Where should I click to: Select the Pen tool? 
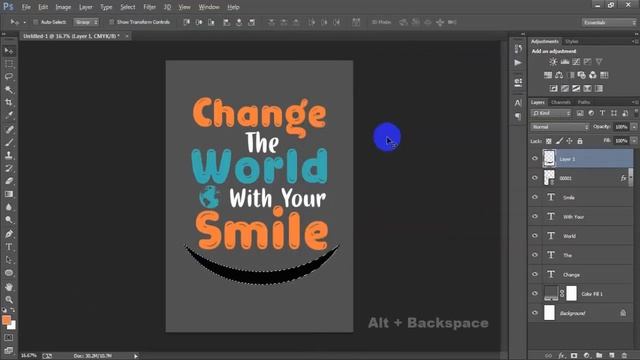[9, 234]
